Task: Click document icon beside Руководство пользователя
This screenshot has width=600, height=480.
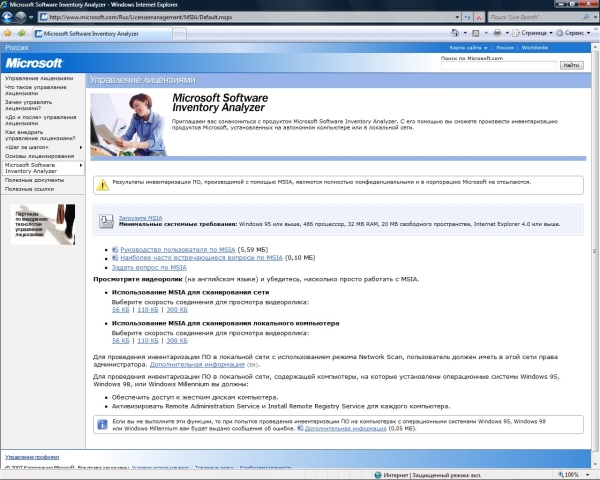Action: (115, 250)
